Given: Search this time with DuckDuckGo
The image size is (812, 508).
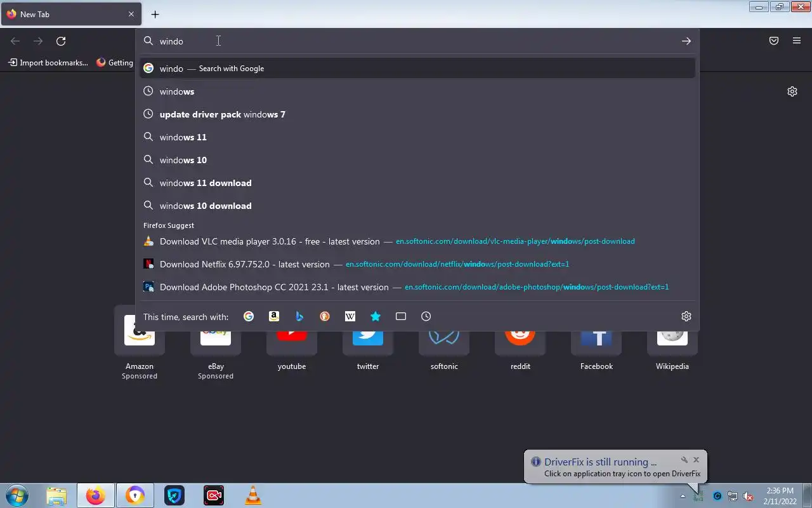Looking at the screenshot, I should click(325, 316).
